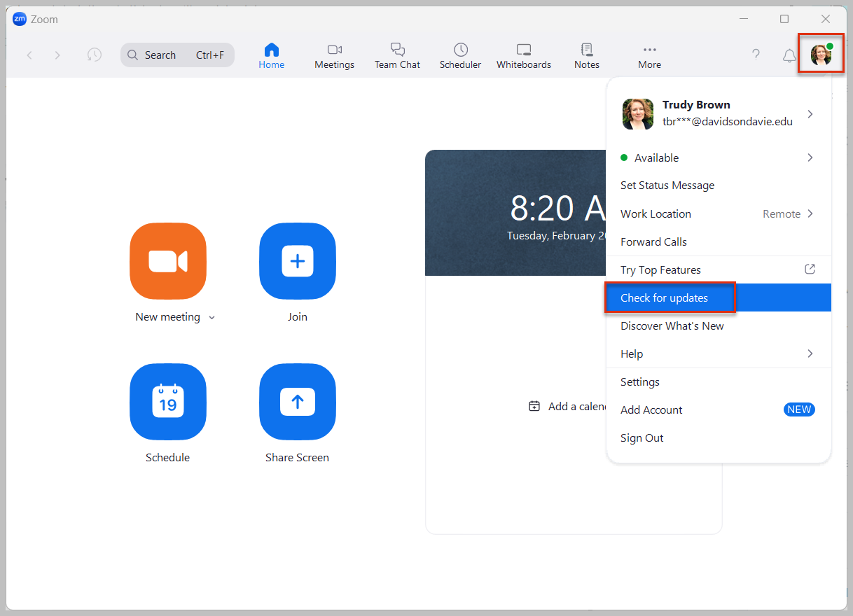
Task: Click the profile photo in dropdown menu
Action: [638, 113]
